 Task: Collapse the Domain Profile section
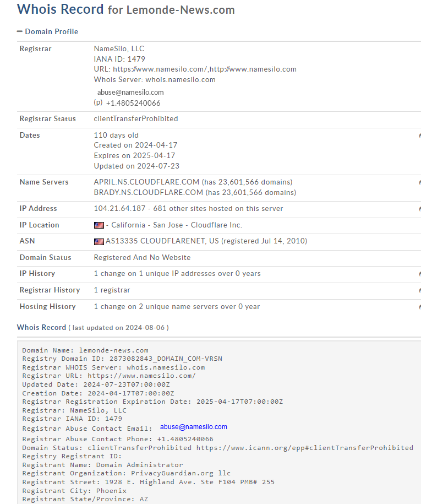coord(47,31)
